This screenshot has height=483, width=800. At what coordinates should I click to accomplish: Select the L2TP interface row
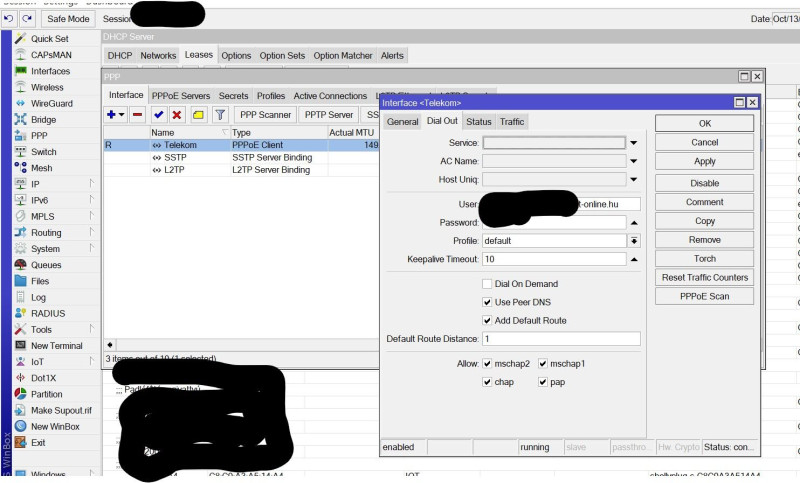pos(241,170)
